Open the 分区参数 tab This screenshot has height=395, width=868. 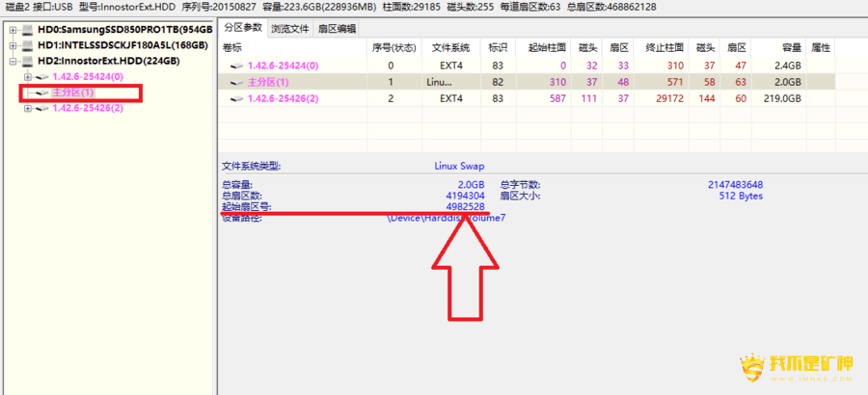(x=243, y=28)
